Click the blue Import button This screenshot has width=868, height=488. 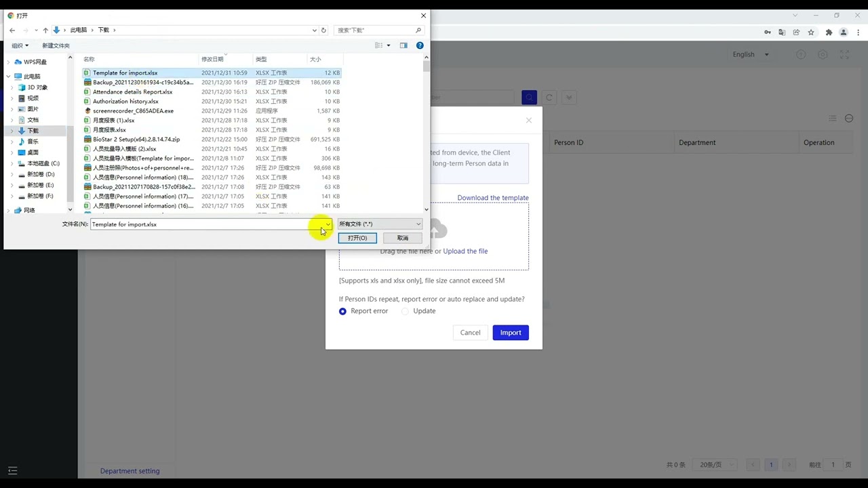(511, 333)
